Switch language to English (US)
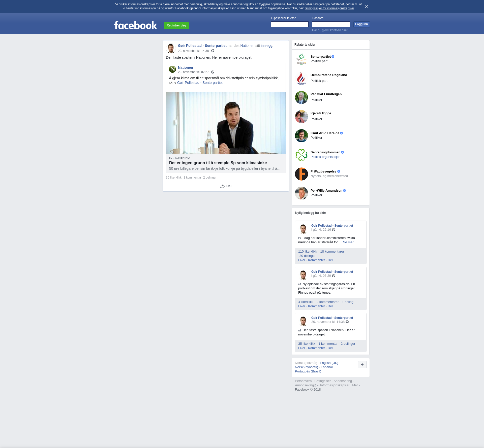 pos(329,363)
